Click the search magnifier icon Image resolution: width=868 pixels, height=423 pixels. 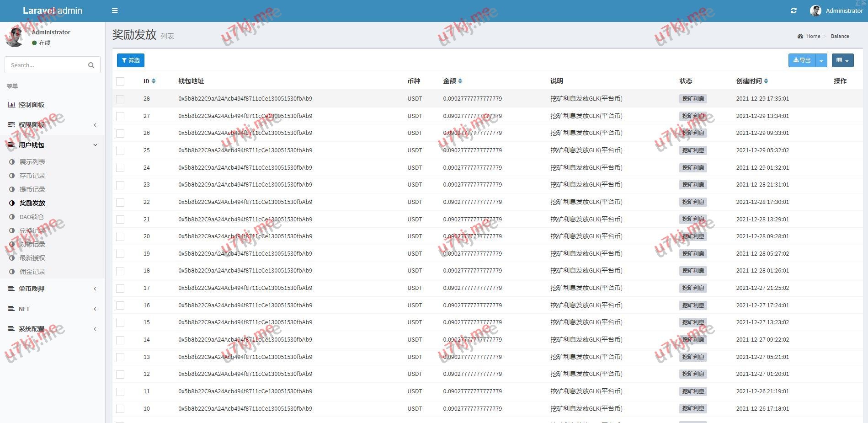(91, 65)
